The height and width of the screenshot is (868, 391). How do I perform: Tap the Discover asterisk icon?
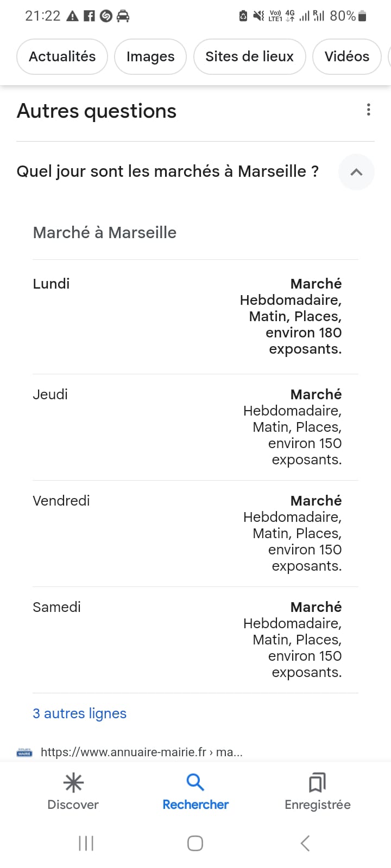click(73, 783)
